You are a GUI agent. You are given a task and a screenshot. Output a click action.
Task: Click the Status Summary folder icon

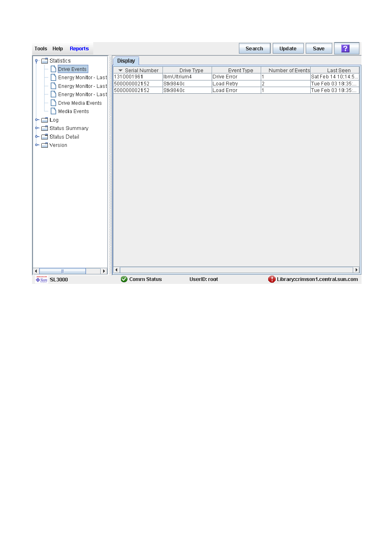click(x=45, y=128)
